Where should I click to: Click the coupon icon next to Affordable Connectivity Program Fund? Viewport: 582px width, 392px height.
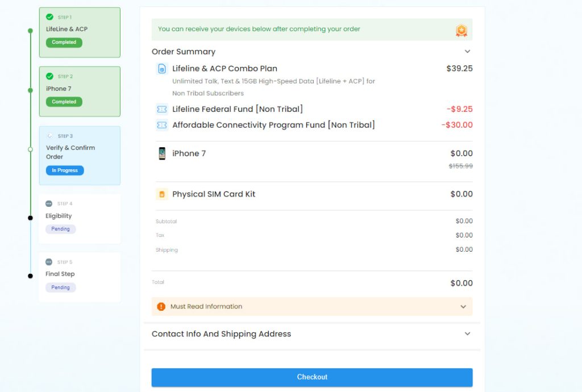(162, 125)
